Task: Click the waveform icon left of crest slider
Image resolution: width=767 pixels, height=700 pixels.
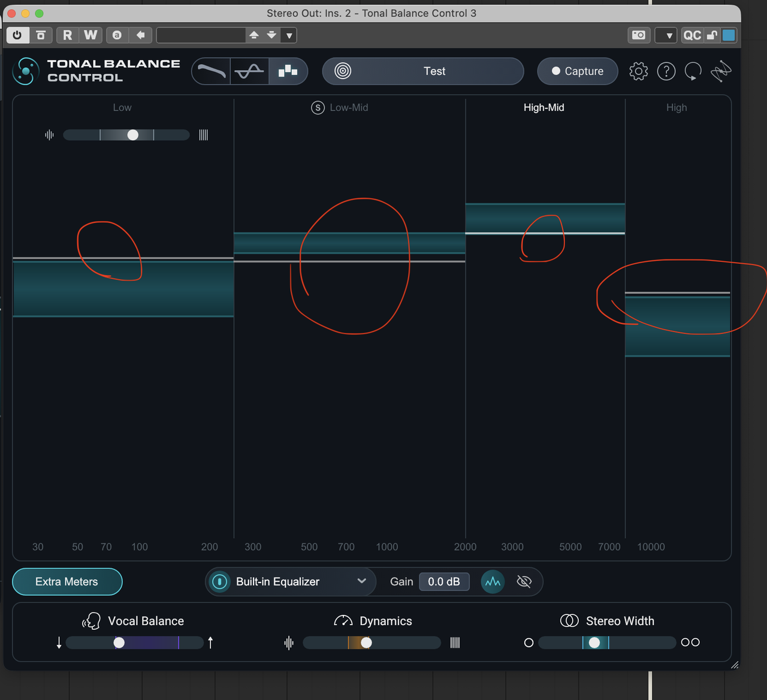Action: tap(49, 135)
